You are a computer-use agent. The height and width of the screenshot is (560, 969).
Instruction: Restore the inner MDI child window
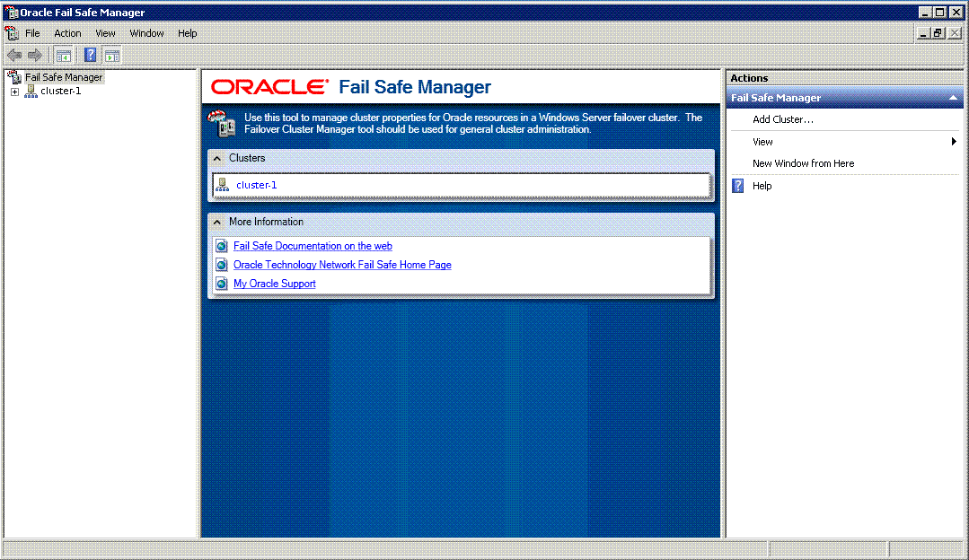click(938, 33)
